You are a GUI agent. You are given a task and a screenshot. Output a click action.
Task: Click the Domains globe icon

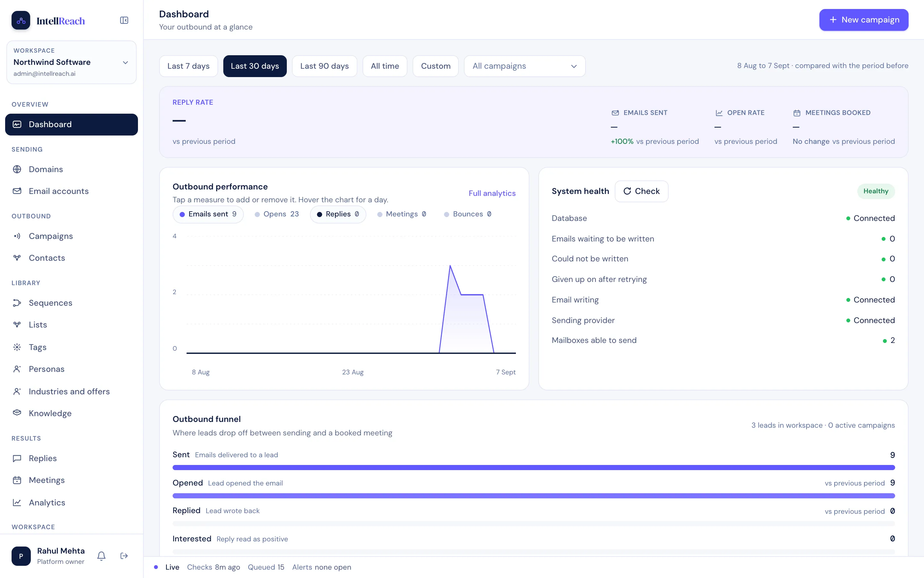coord(17,169)
